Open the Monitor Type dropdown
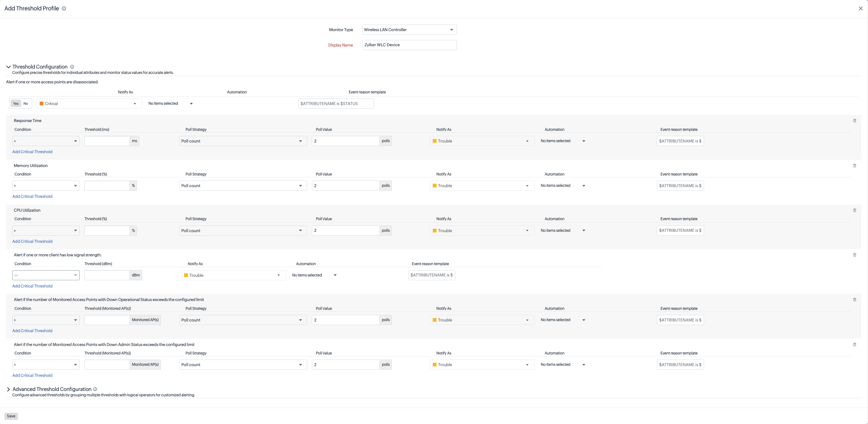868x424 pixels. [x=409, y=30]
